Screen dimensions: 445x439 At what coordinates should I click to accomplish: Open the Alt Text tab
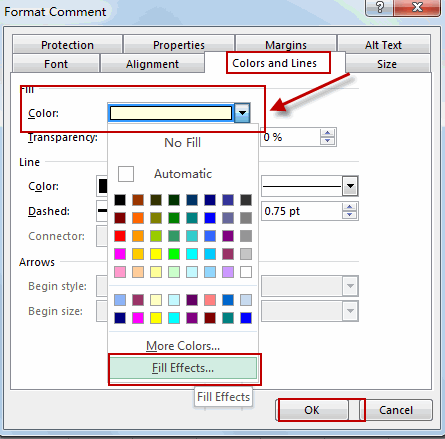point(383,45)
